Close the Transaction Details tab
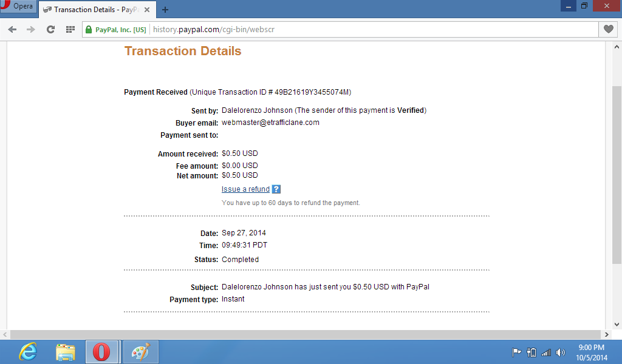Viewport: 622px width, 364px height. coord(147,10)
